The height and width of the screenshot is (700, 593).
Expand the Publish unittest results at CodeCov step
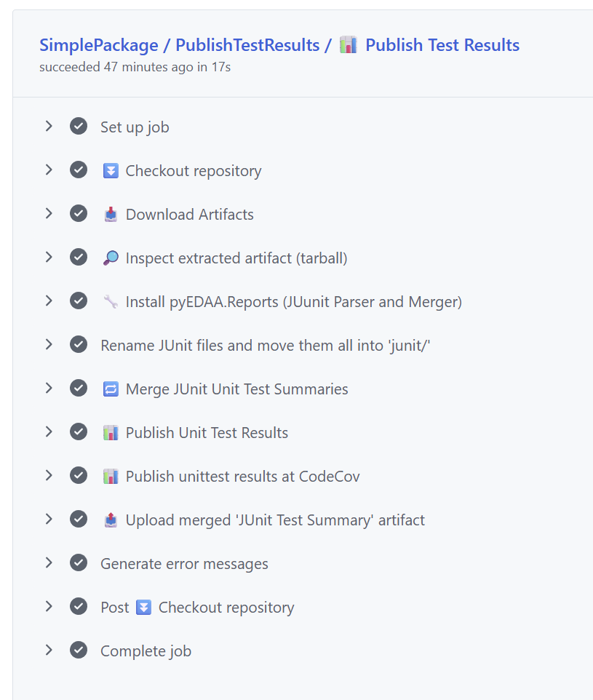(x=49, y=476)
